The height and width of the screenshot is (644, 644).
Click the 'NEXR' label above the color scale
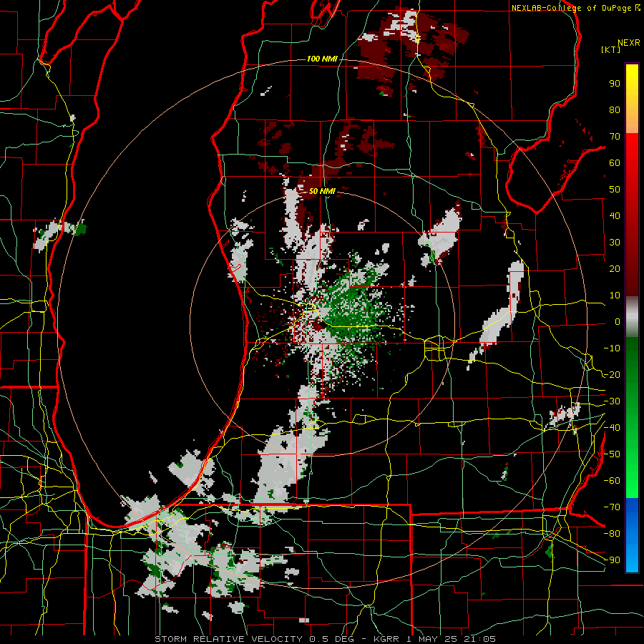click(629, 43)
